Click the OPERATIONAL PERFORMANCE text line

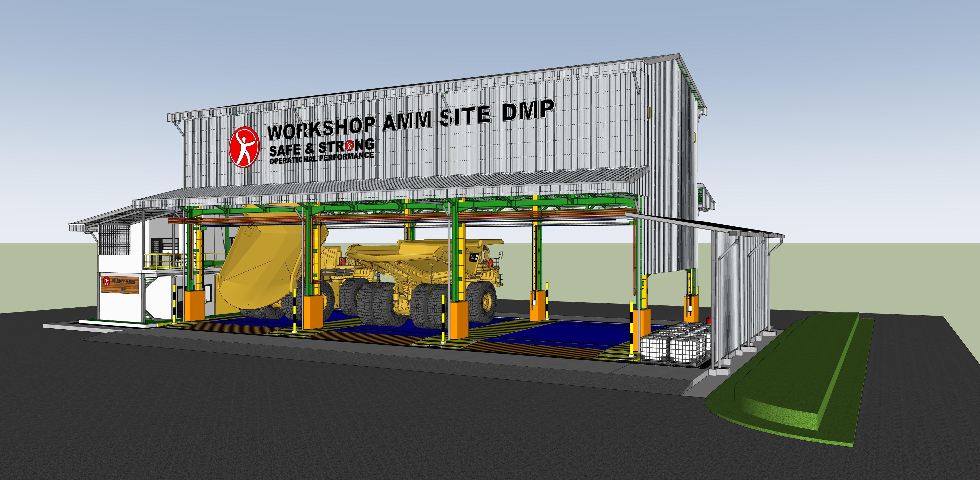pos(322,158)
